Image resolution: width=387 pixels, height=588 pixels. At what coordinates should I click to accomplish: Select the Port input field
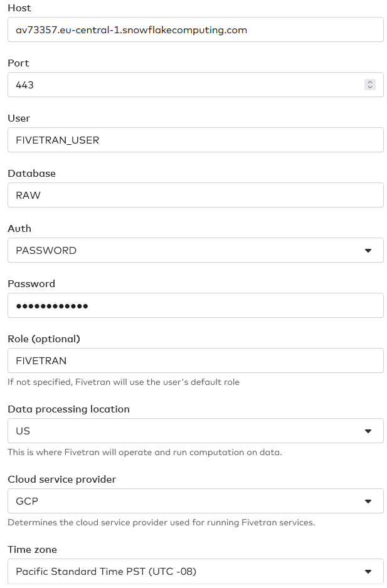click(x=188, y=85)
